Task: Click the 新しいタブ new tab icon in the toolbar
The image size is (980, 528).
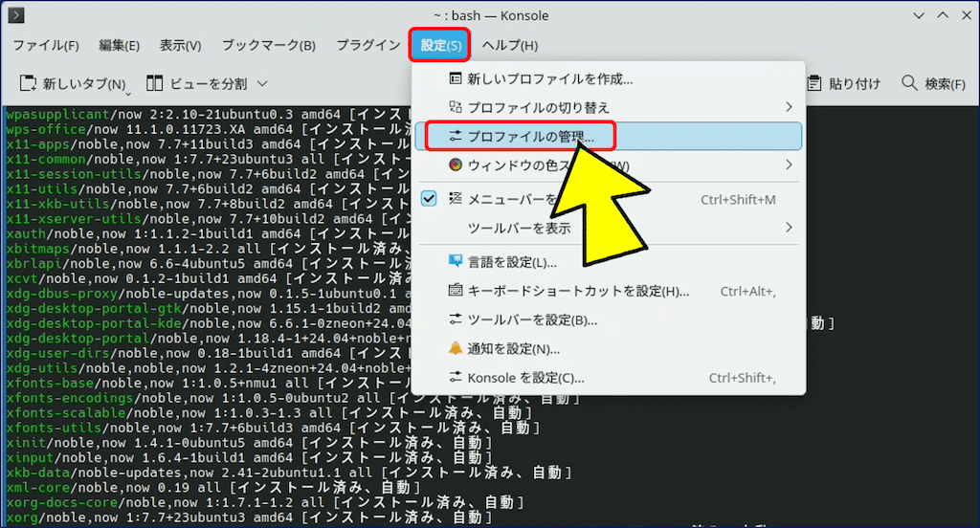Action: [29, 84]
